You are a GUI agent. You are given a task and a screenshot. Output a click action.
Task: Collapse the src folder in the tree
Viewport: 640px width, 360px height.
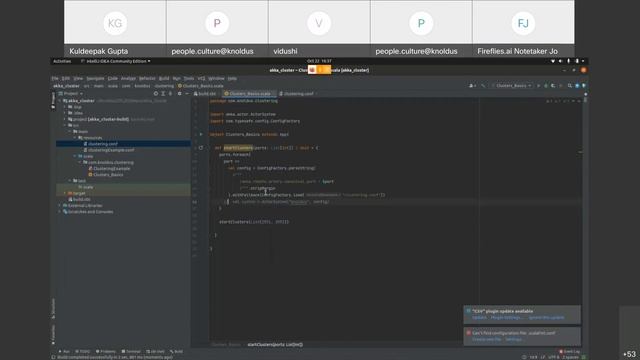coord(65,125)
